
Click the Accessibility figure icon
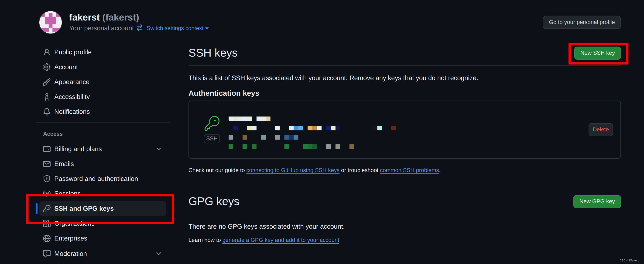47,97
